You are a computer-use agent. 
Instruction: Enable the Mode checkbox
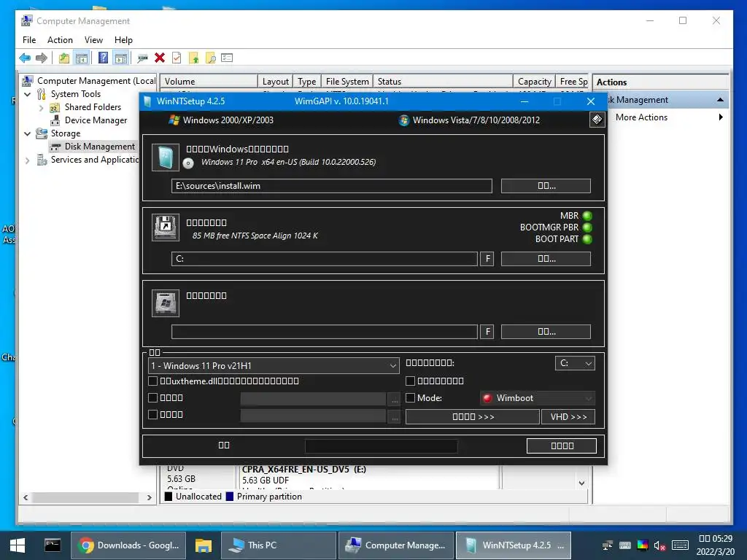pos(410,397)
